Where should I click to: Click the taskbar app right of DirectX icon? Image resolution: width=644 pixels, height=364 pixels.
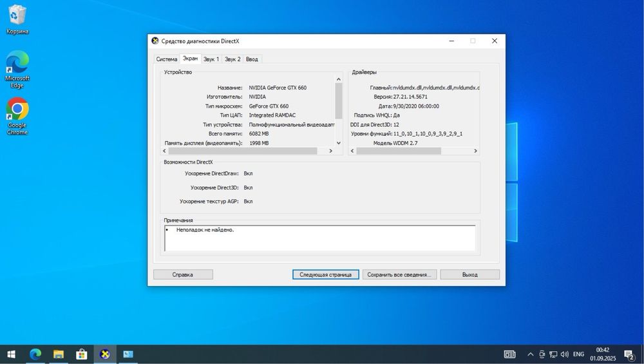pyautogui.click(x=128, y=354)
